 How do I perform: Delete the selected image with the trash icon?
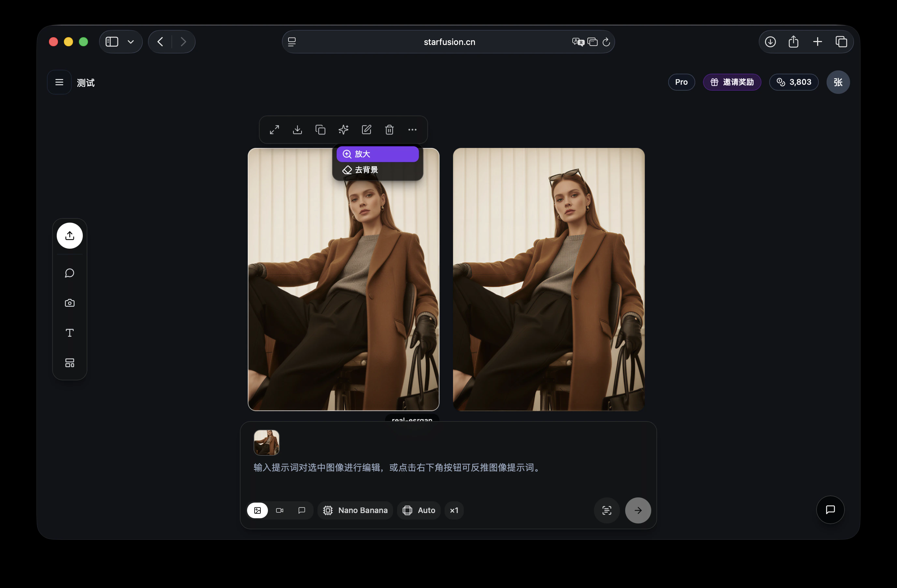click(389, 130)
